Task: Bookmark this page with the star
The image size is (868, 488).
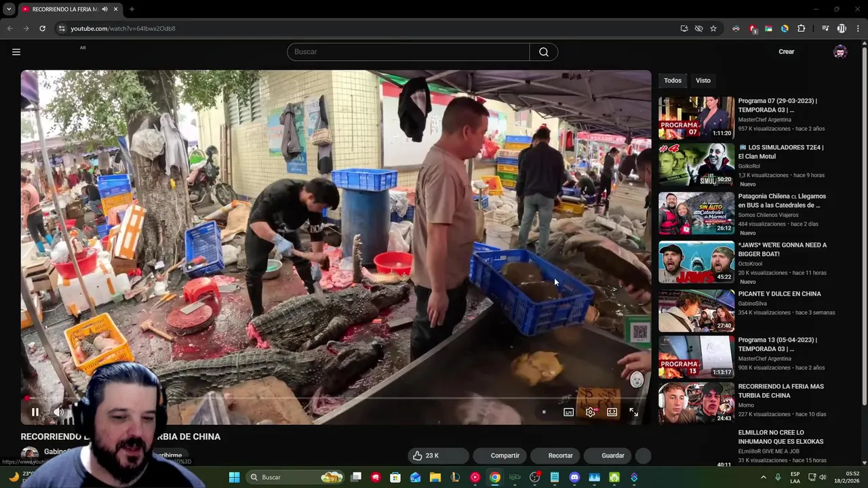Action: (713, 28)
